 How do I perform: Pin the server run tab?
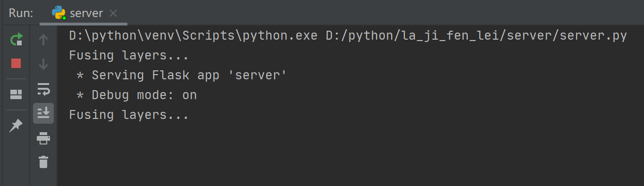click(x=16, y=125)
